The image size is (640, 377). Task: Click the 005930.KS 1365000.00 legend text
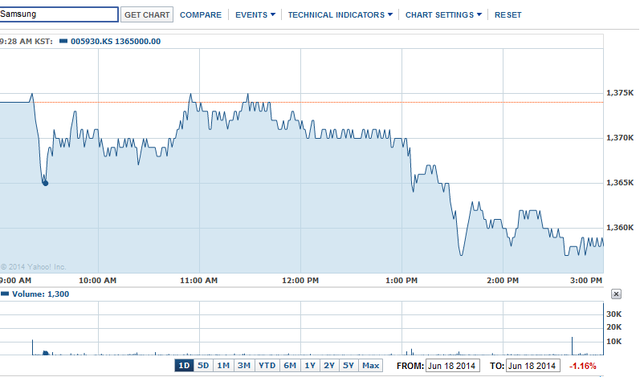(116, 41)
